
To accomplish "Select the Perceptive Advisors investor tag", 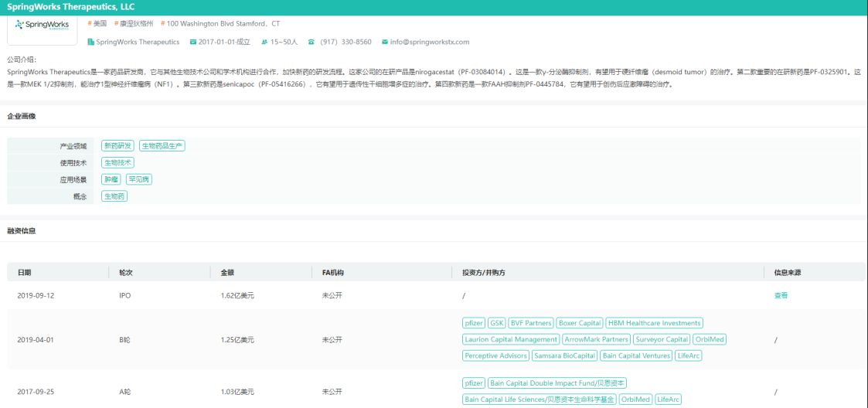I will tap(495, 355).
